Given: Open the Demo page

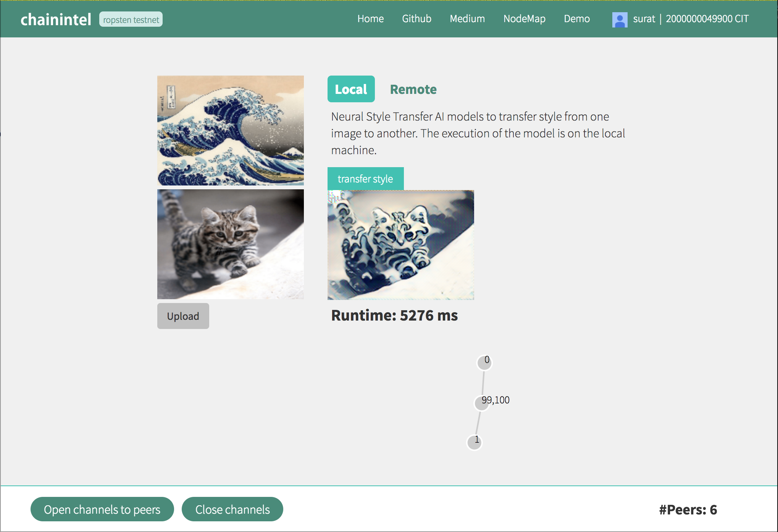Looking at the screenshot, I should [x=576, y=19].
